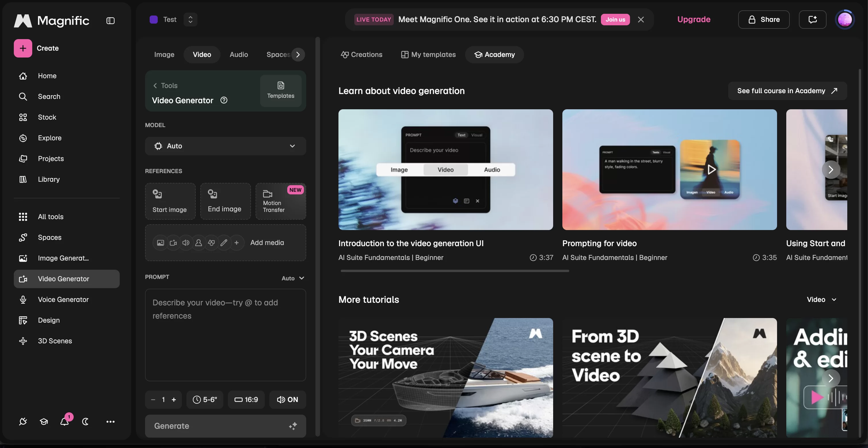
Task: Click the Generate button
Action: tap(225, 426)
